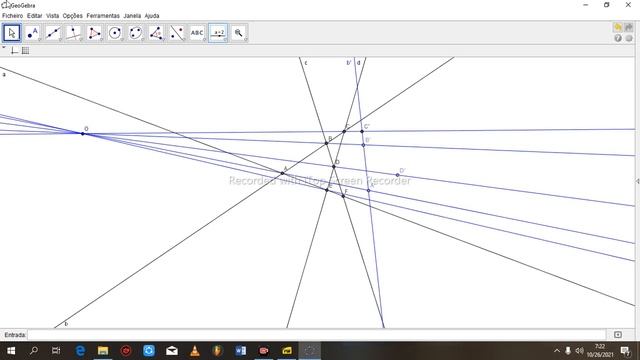
Task: Open the Help question mark icon
Action: click(x=618, y=38)
